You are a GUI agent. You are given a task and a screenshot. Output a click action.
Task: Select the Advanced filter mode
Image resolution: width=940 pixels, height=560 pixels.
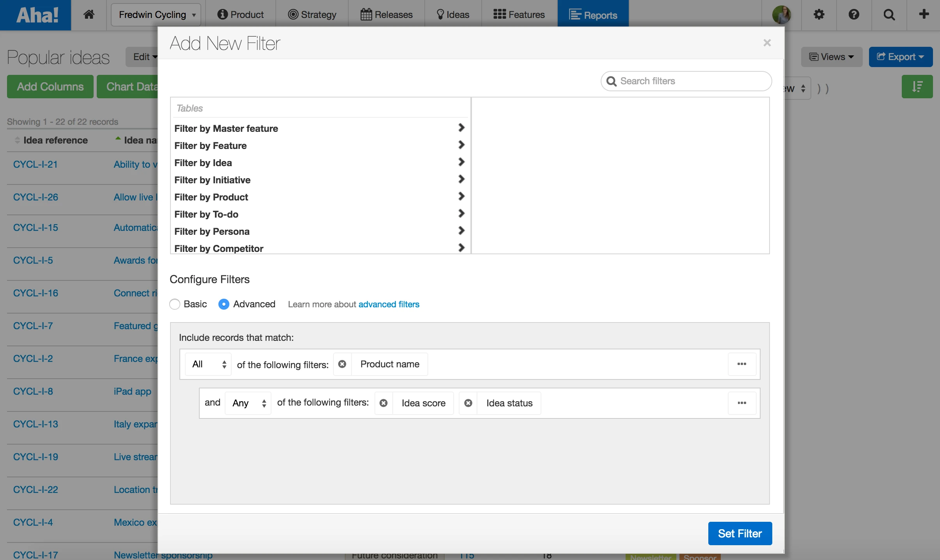(224, 304)
